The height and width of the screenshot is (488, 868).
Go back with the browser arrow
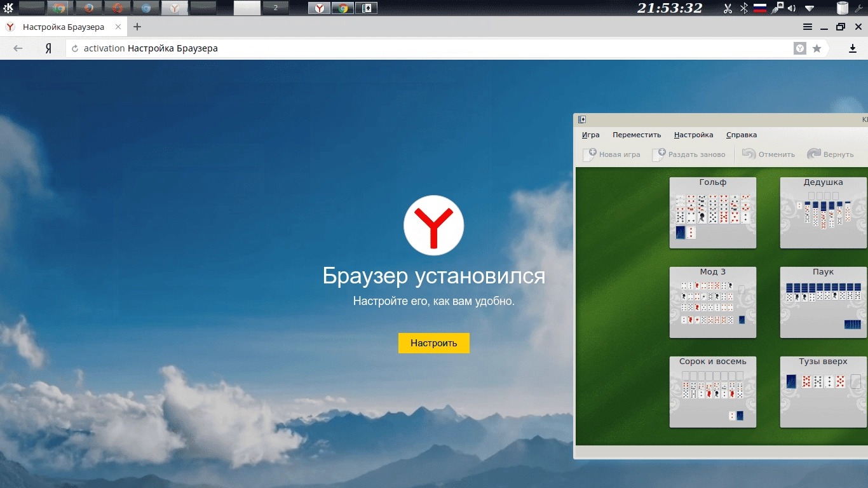pos(18,48)
